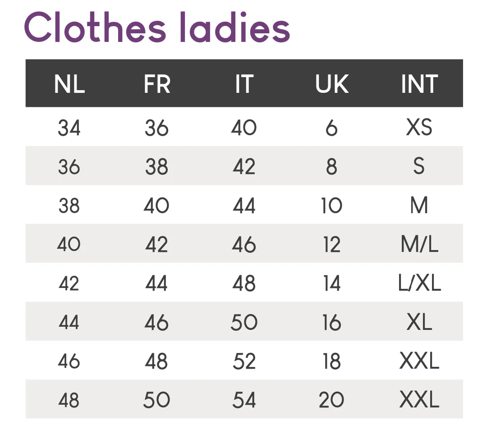The width and height of the screenshot is (496, 448).
Task: Click IT size 54 cell
Action: pyautogui.click(x=244, y=400)
